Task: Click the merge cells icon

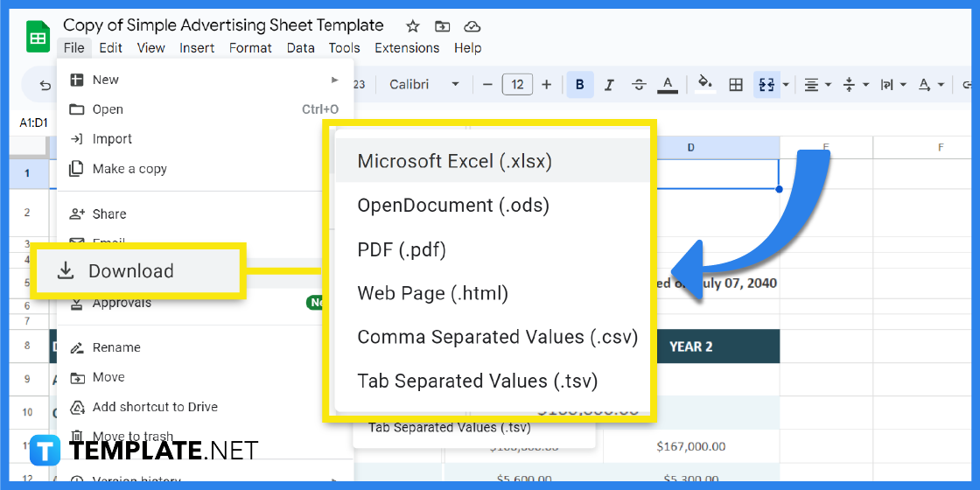Action: pos(766,84)
